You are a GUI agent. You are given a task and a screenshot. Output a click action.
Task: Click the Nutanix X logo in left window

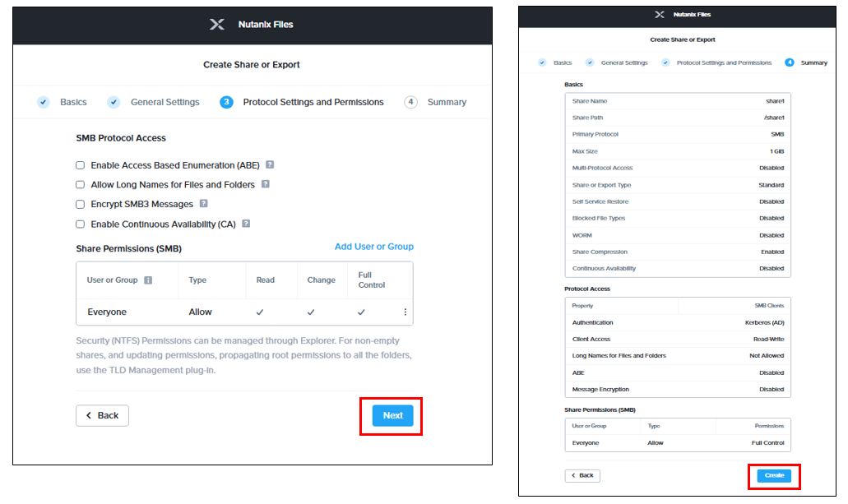coord(217,25)
